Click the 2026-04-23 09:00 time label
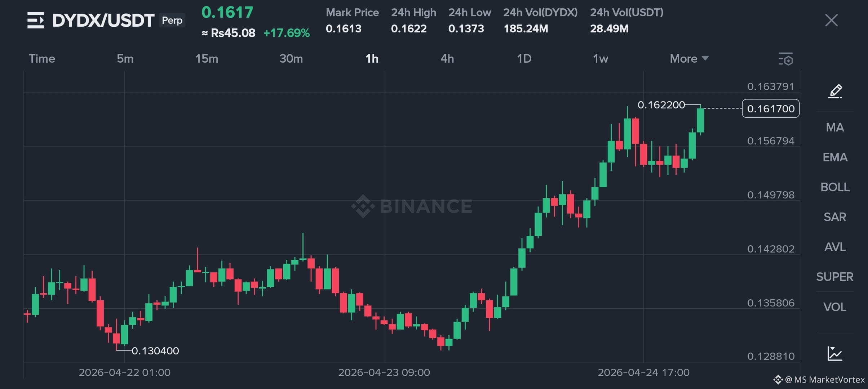868x389 pixels. click(x=384, y=372)
